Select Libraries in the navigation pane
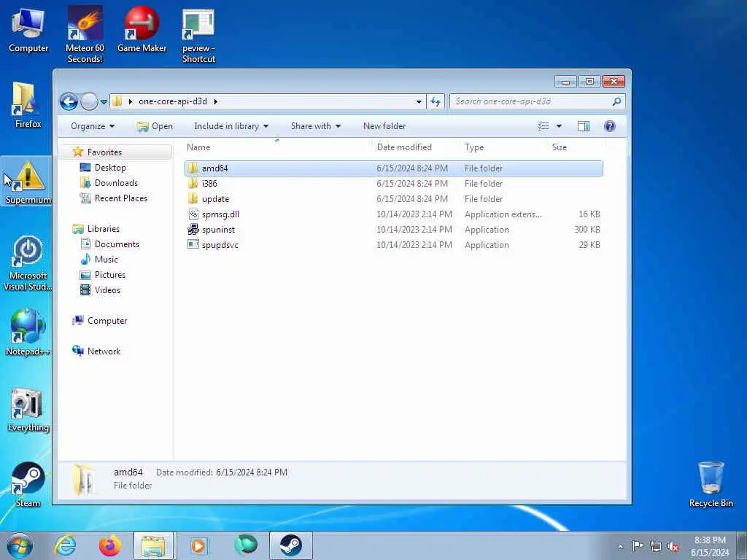The height and width of the screenshot is (560, 747). click(x=103, y=228)
